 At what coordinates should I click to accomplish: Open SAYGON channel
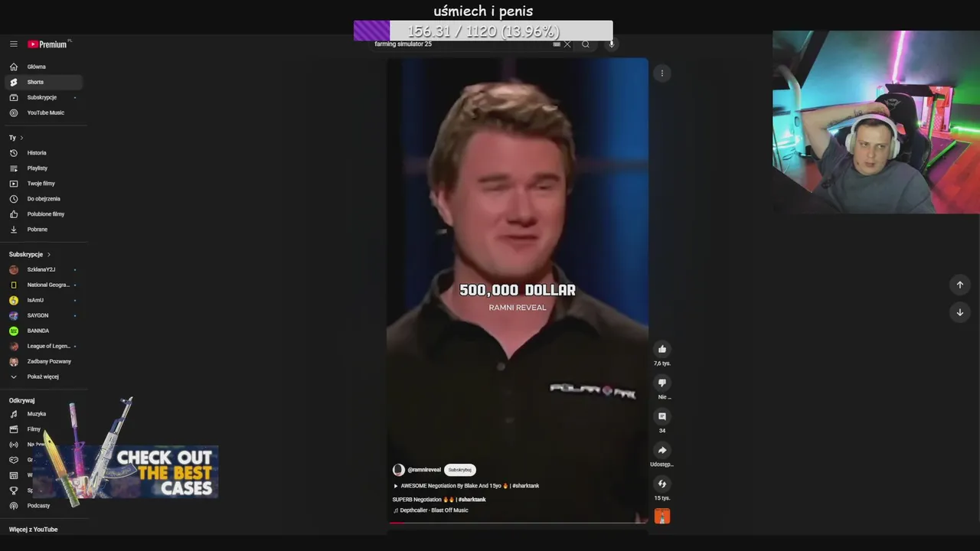point(43,315)
